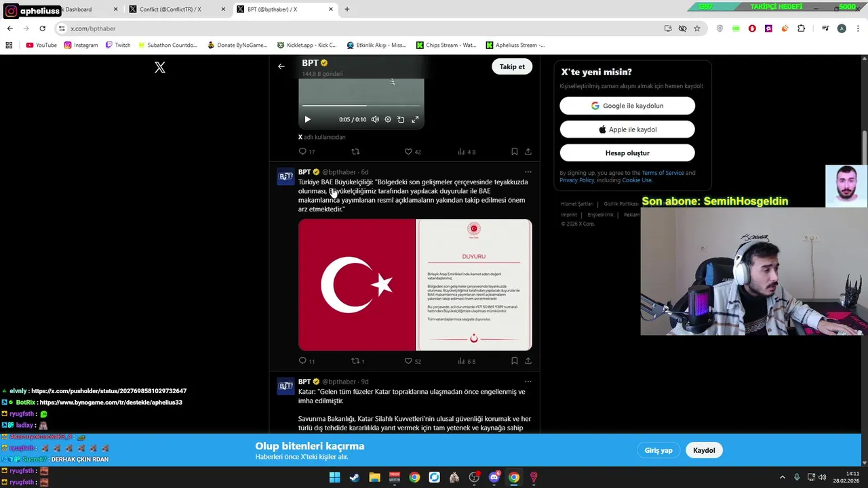868x488 pixels.
Task: Click the BPT avatar on the Katar post
Action: [x=285, y=386]
